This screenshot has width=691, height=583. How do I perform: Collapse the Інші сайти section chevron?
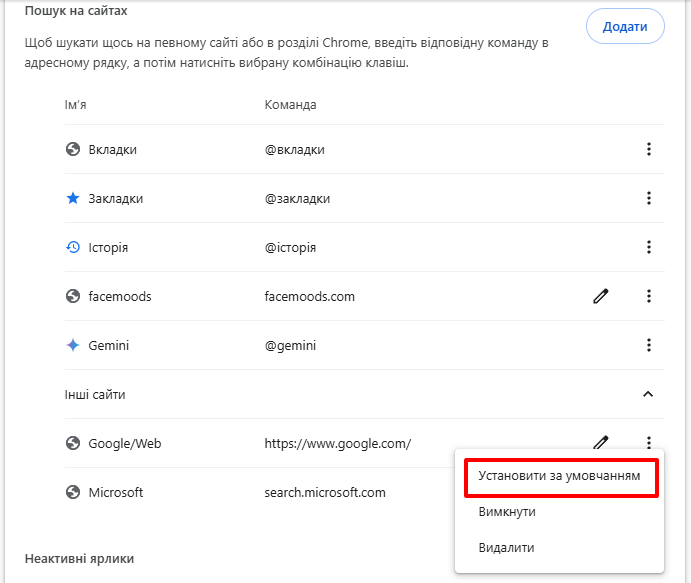[x=648, y=394]
